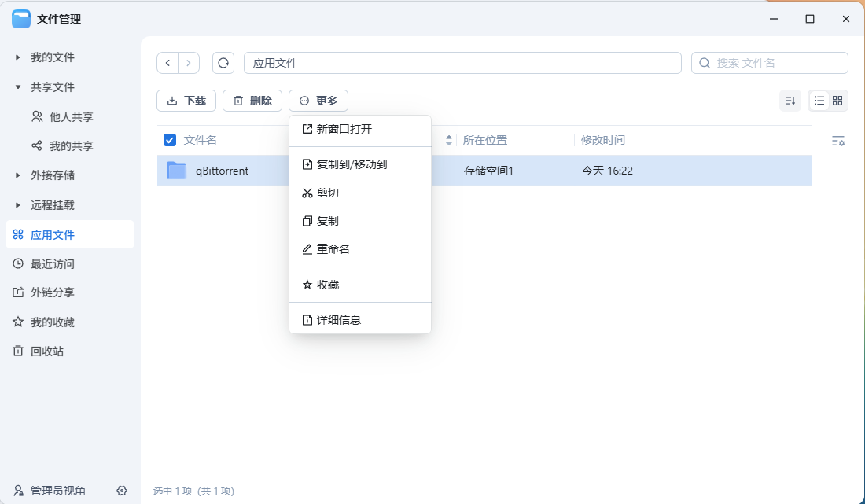Click the qBittorrent folder icon

pyautogui.click(x=176, y=171)
